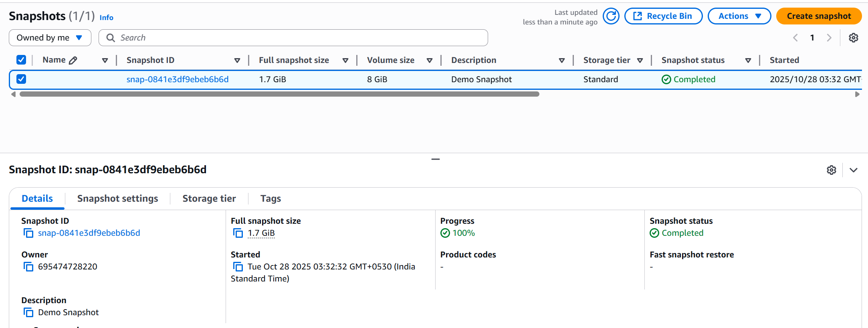Copy the Full snapshot size value
The height and width of the screenshot is (328, 868).
pyautogui.click(x=238, y=233)
